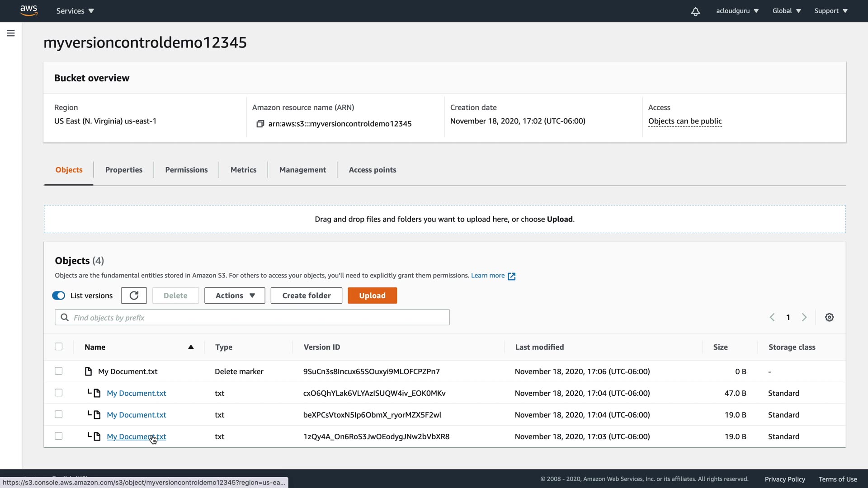Open table preferences gear icon

point(829,317)
